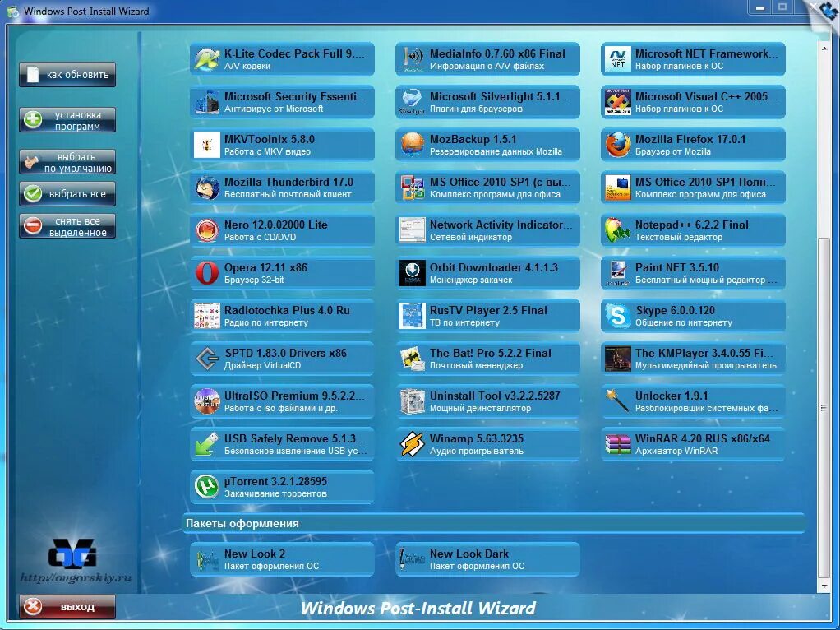Image resolution: width=840 pixels, height=630 pixels.
Task: Exit wizard with 'выход' button
Action: 67,607
